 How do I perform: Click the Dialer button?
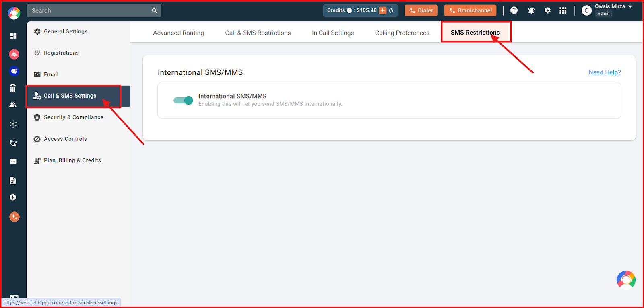point(421,10)
